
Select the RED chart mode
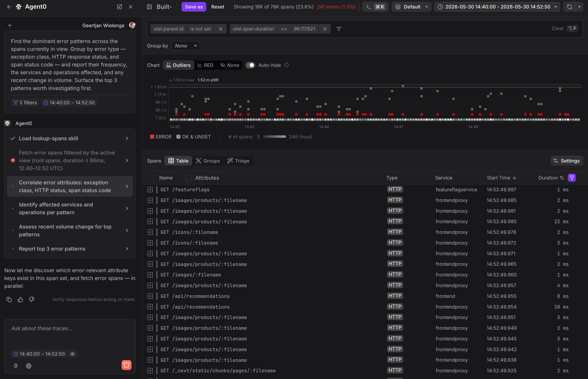[x=206, y=65]
